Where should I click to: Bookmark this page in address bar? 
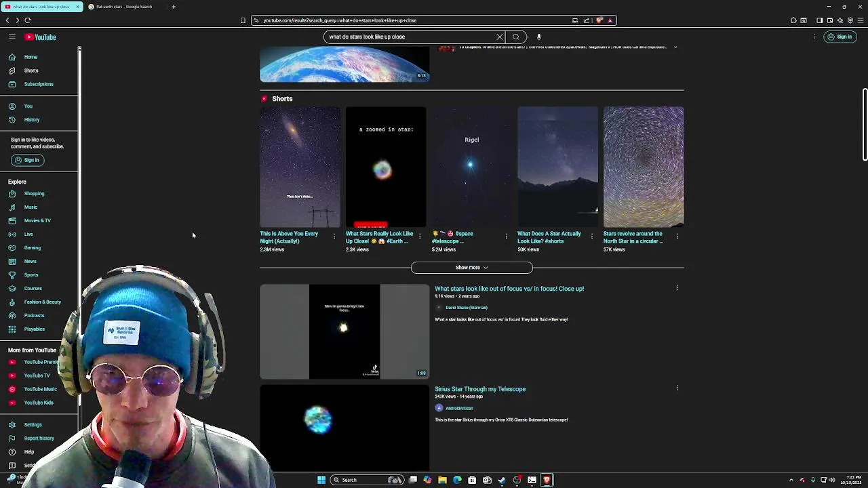[x=243, y=20]
